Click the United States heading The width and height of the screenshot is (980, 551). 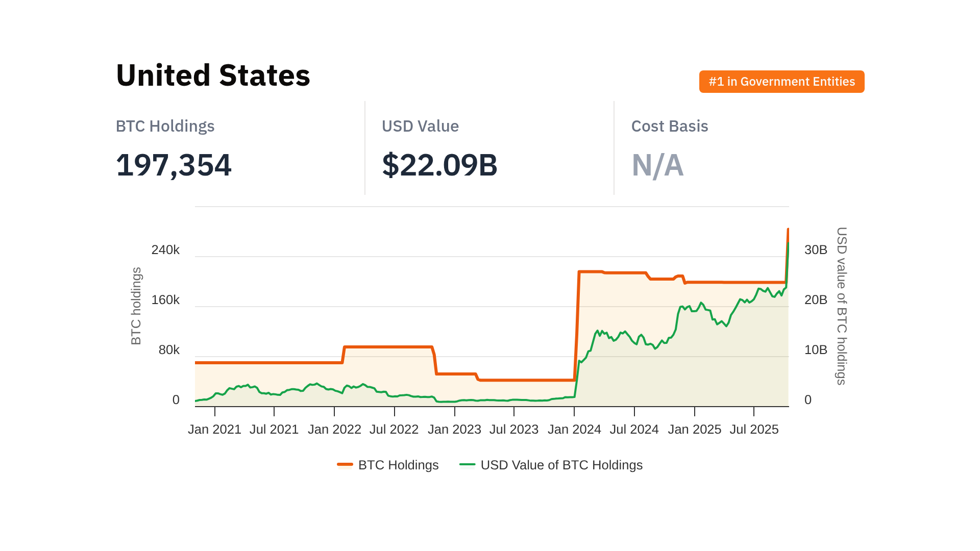[x=213, y=76]
